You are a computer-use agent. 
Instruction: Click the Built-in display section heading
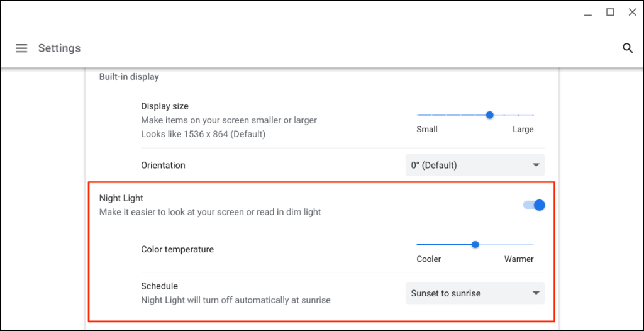point(129,77)
